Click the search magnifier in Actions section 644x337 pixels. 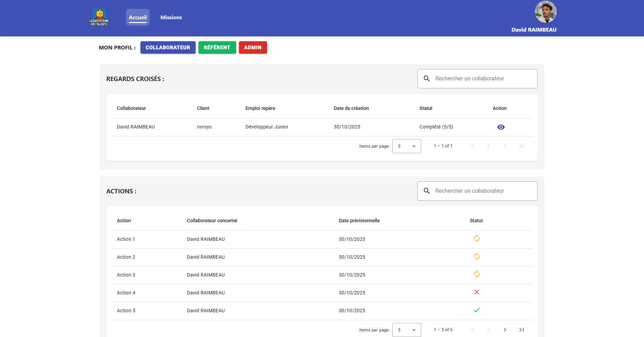coord(427,191)
